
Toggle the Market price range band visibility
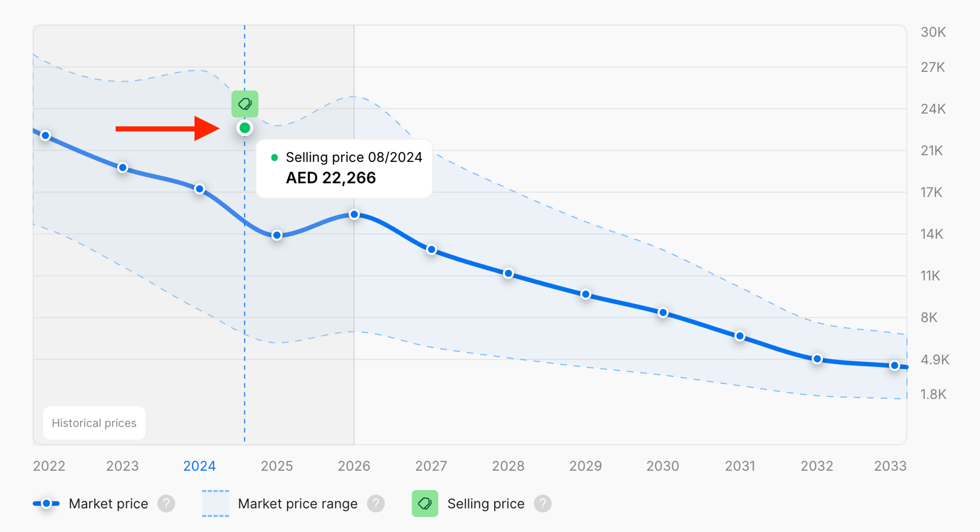coord(215,503)
